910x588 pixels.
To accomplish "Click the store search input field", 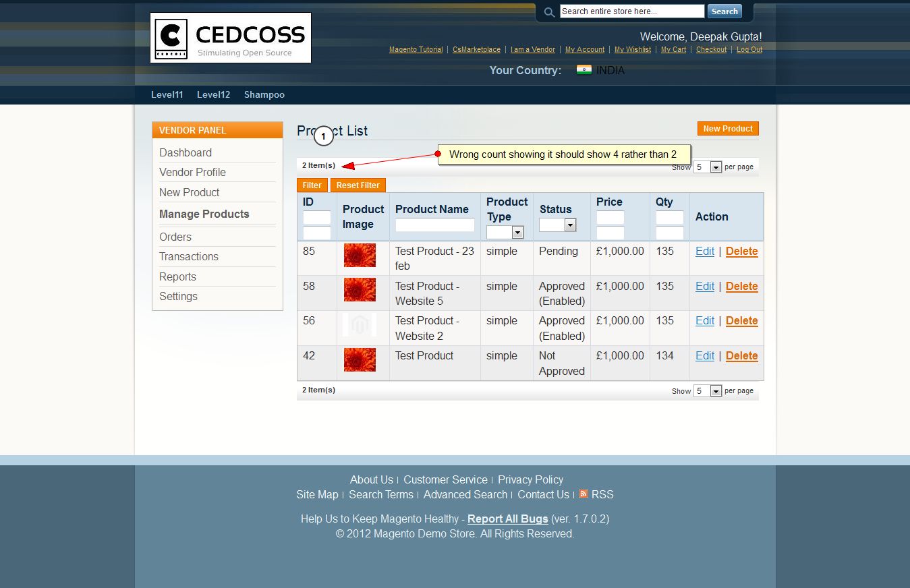I will [x=632, y=11].
